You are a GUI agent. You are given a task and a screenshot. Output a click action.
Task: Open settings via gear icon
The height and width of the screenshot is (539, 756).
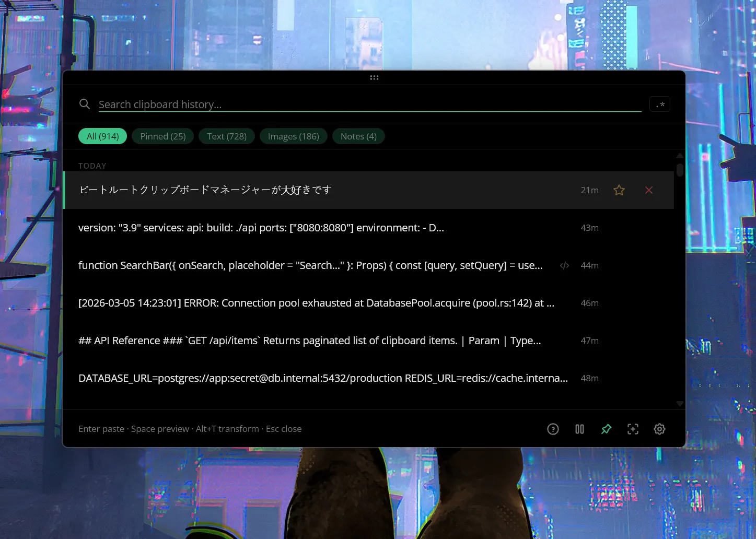659,429
